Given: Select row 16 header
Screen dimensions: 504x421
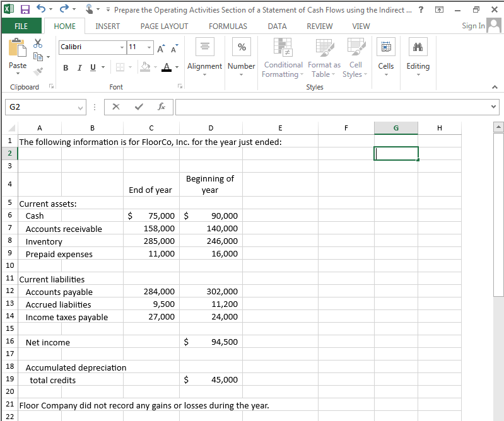Looking at the screenshot, I should (x=9, y=341).
